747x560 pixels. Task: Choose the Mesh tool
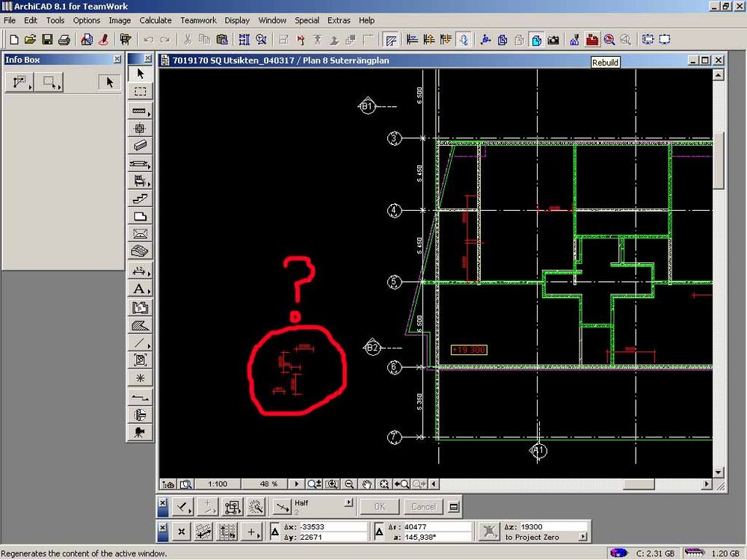140,251
